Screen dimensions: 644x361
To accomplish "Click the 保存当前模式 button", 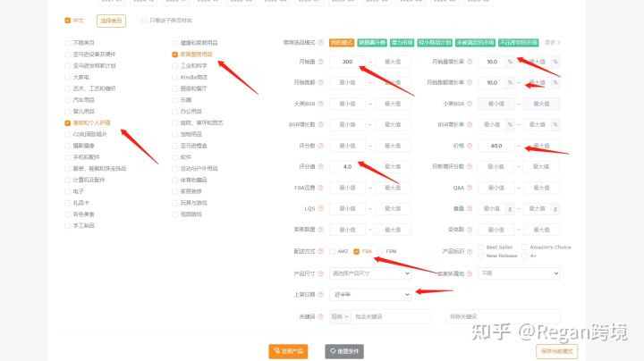I will (557, 351).
